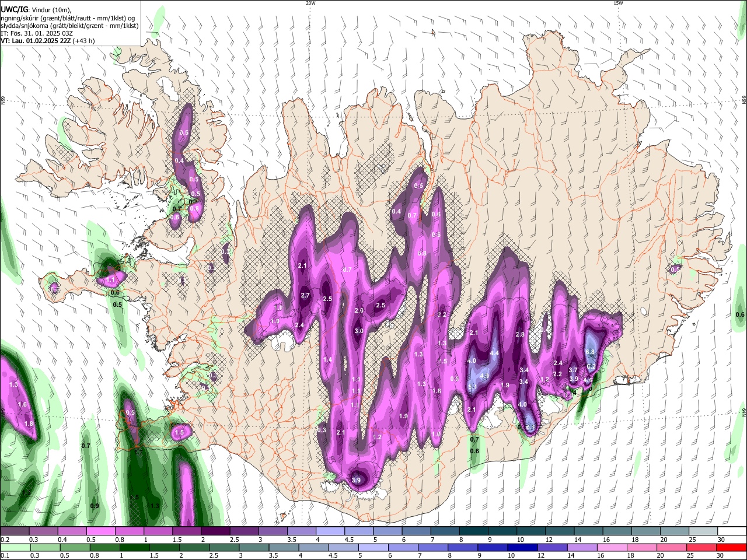Click the 3.7 value label on the map

(x=573, y=370)
